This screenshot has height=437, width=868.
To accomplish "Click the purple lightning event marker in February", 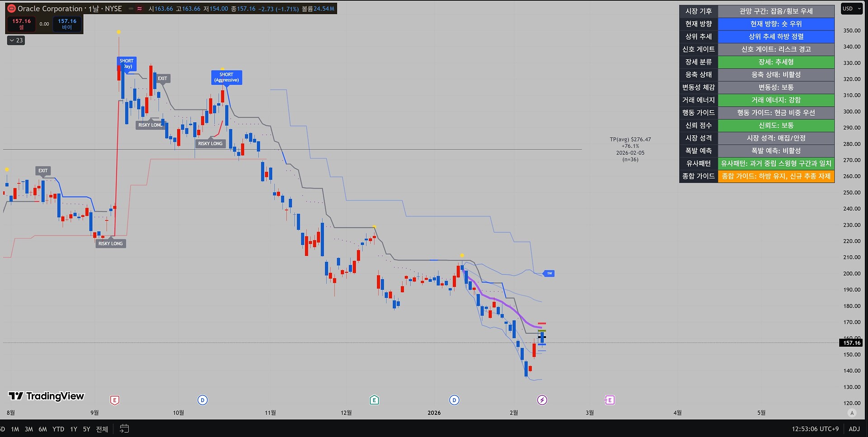I will click(x=542, y=400).
